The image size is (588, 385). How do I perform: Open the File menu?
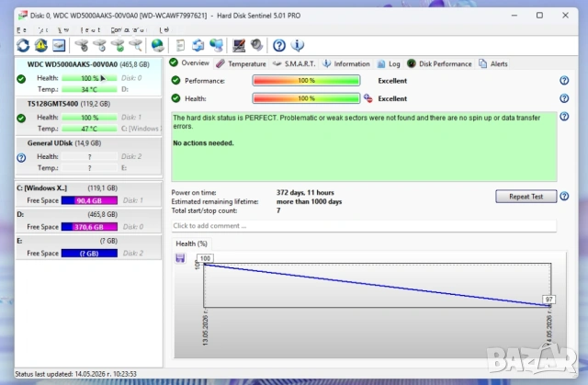21,30
